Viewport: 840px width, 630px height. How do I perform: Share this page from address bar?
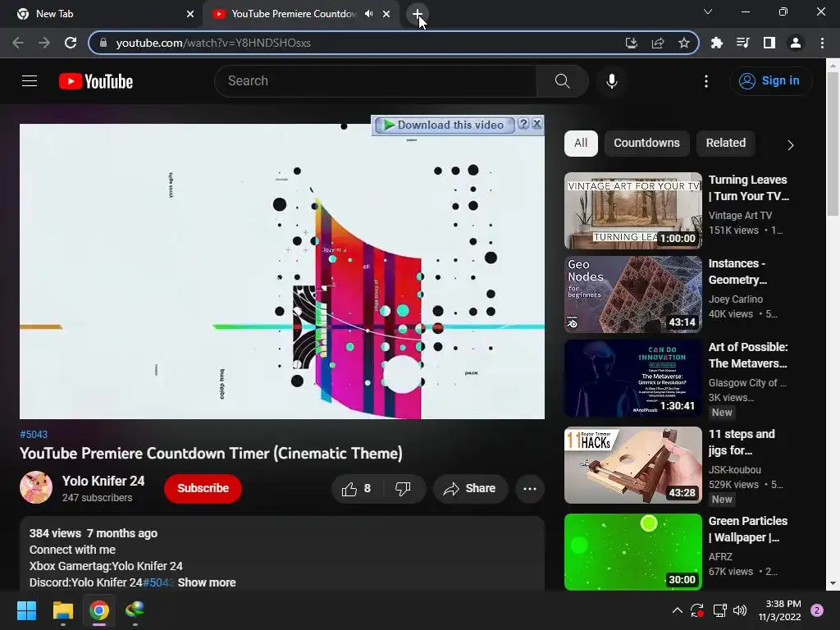658,43
